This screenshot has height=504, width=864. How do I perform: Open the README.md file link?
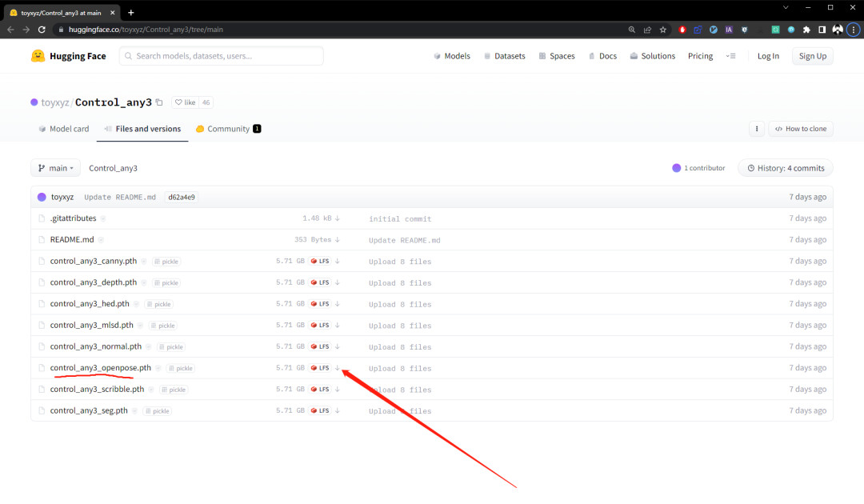[72, 240]
